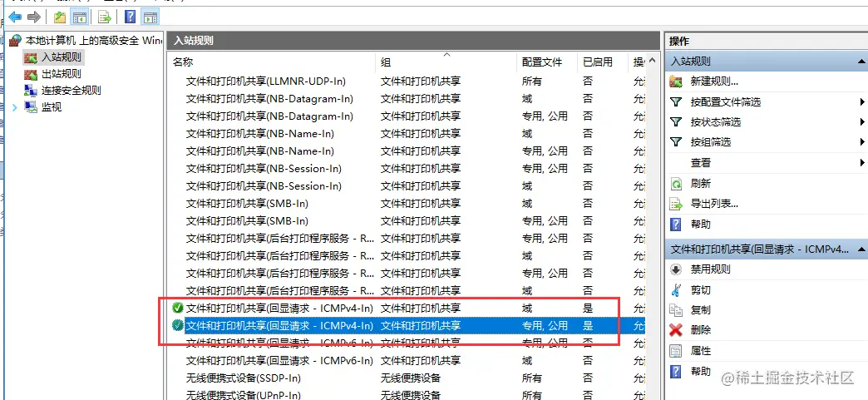This screenshot has height=400, width=868.
Task: Click 导出列表... in the actions pane
Action: click(x=714, y=204)
